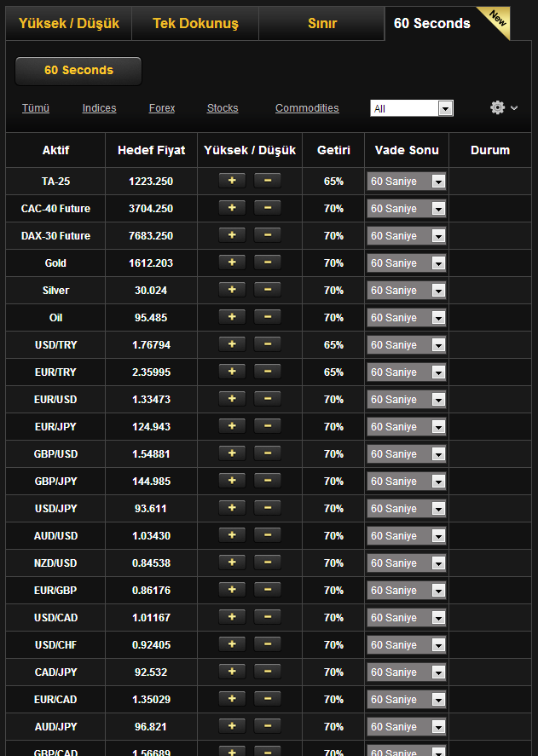This screenshot has width=538, height=756.
Task: Show only Commodities assets
Action: tap(307, 108)
